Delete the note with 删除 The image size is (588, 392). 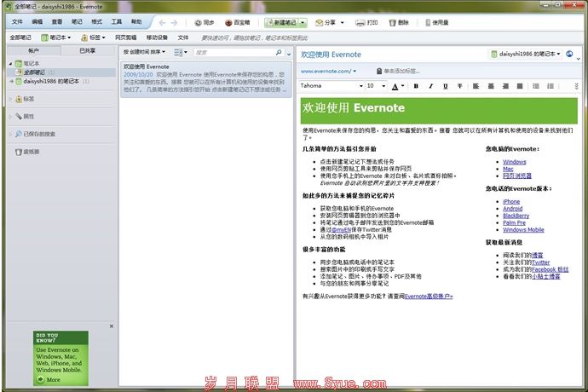click(x=399, y=23)
